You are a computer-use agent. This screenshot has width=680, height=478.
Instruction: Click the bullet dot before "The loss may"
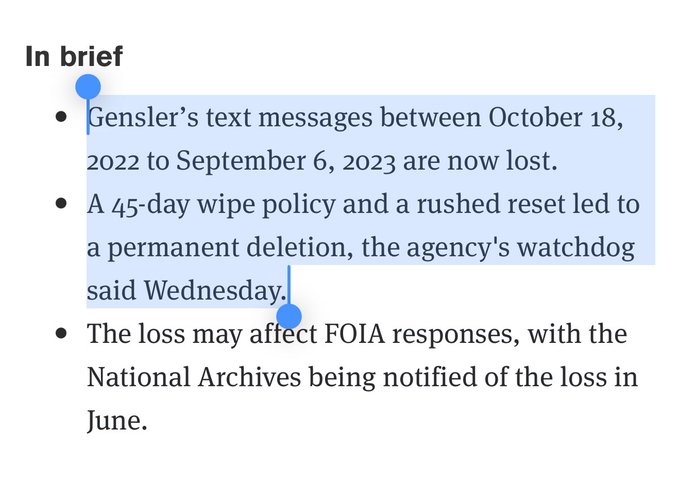pos(62,332)
